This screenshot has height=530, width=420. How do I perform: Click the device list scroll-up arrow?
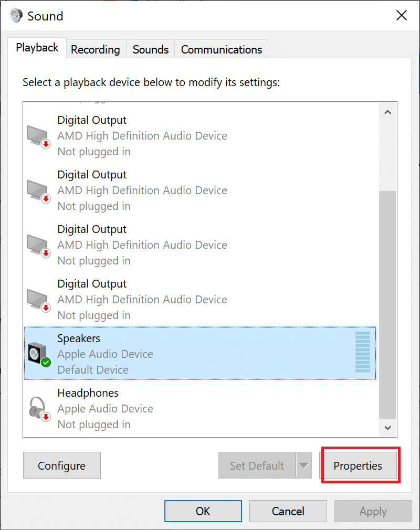click(388, 112)
